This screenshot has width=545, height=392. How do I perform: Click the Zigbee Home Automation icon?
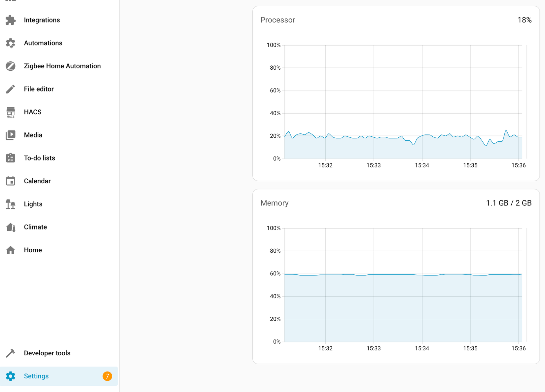(11, 66)
